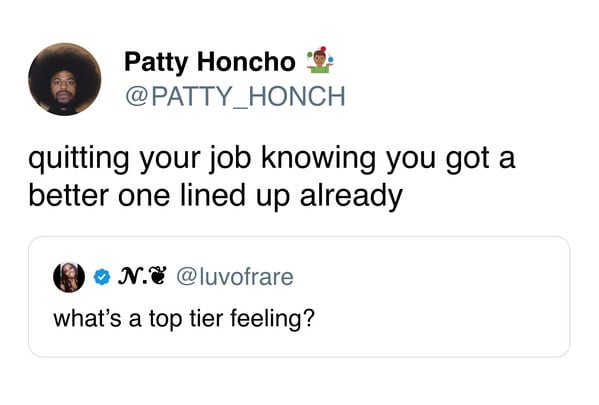The image size is (599, 405).
Task: Click the word 'already' in the tweet
Action: [351, 197]
